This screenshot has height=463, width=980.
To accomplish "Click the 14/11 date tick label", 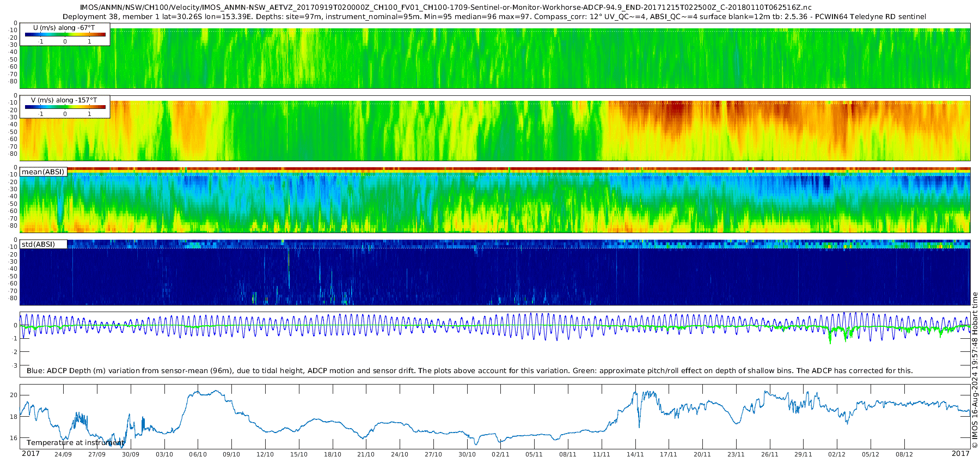I will [635, 454].
